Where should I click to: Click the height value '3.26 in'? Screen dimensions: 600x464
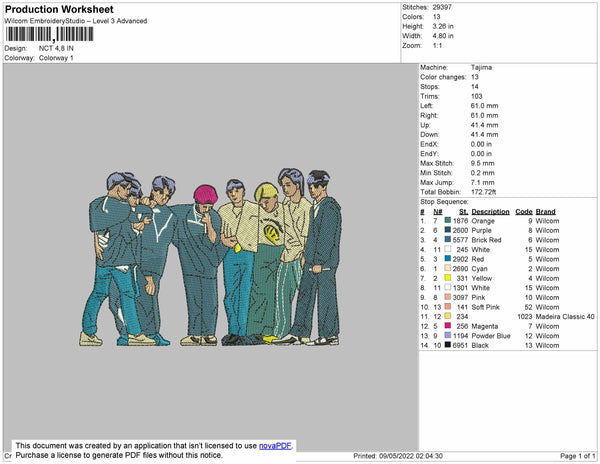tap(443, 26)
